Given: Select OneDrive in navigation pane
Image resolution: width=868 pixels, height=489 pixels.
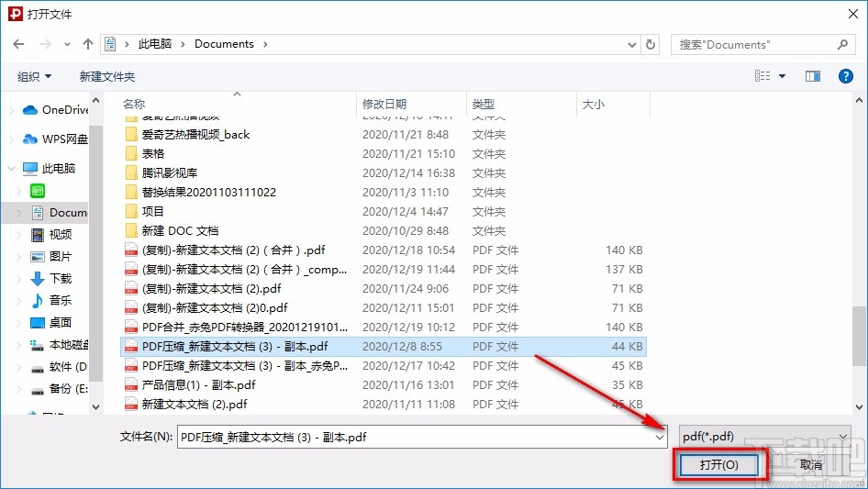Looking at the screenshot, I should tap(55, 110).
